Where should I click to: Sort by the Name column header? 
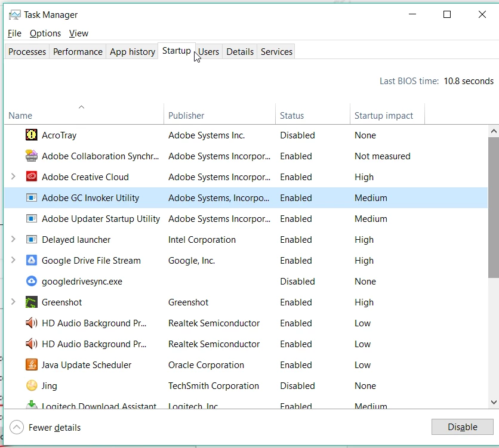pyautogui.click(x=84, y=114)
